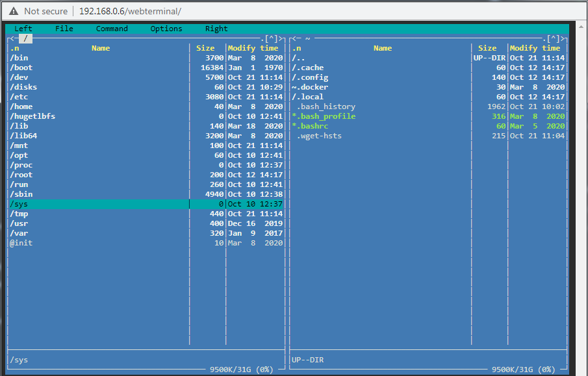The image size is (588, 376).
Task: Click the highlighted /sys directory
Action: pyautogui.click(x=146, y=204)
